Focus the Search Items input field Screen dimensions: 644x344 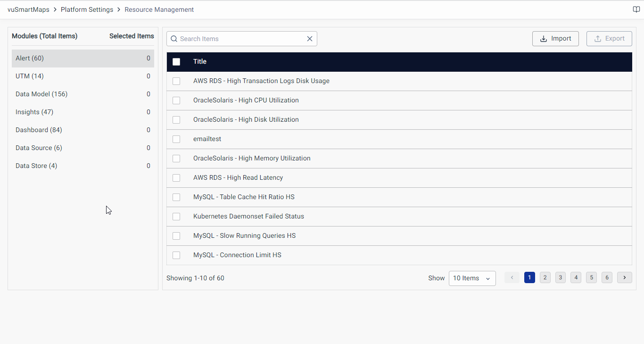[x=240, y=39]
